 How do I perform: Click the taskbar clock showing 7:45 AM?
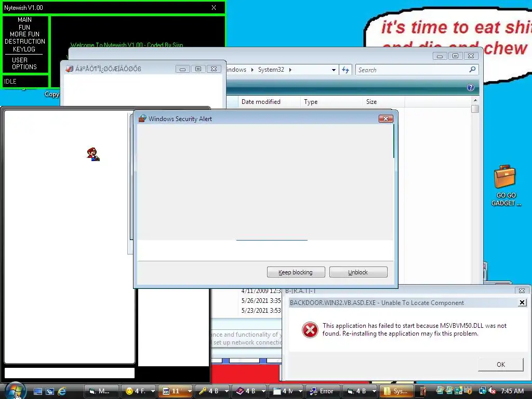click(x=512, y=391)
